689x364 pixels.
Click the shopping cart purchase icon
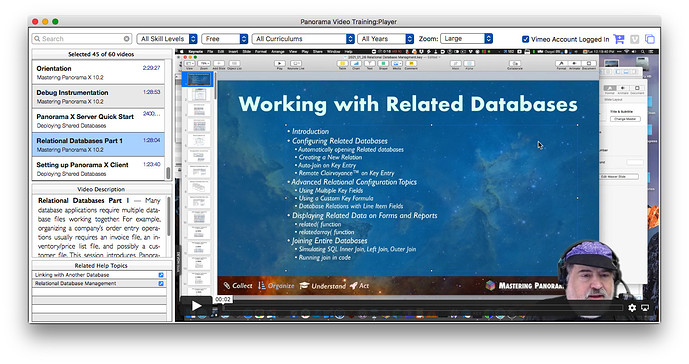click(x=619, y=39)
